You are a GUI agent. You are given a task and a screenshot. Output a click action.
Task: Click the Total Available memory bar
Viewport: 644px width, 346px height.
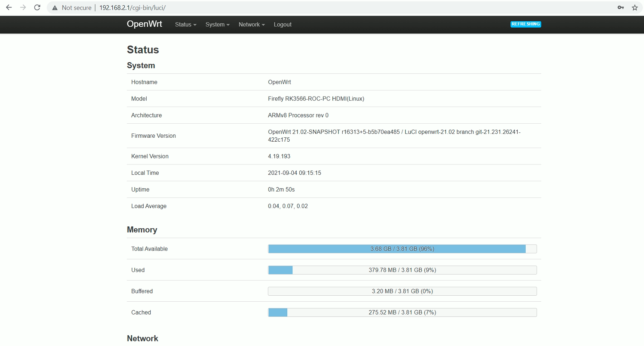[402, 249]
